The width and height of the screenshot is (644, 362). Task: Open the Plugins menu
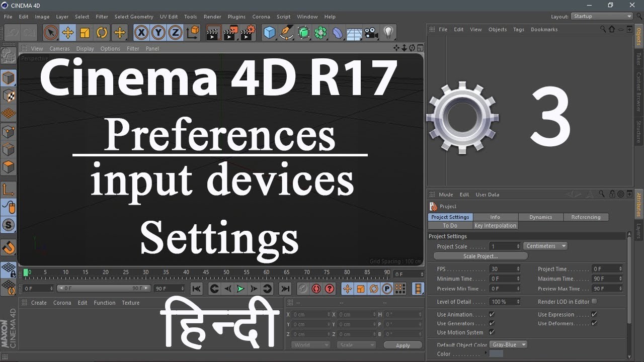[x=236, y=17]
